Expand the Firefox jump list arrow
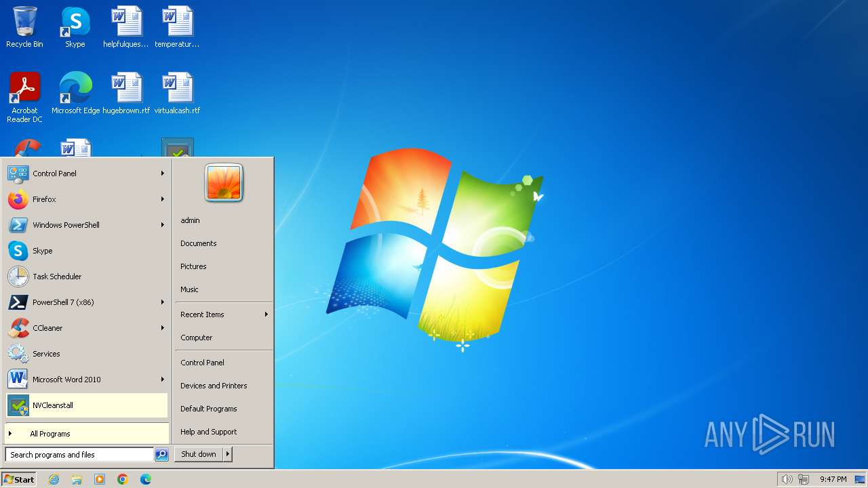Image resolution: width=868 pixels, height=488 pixels. [x=163, y=199]
